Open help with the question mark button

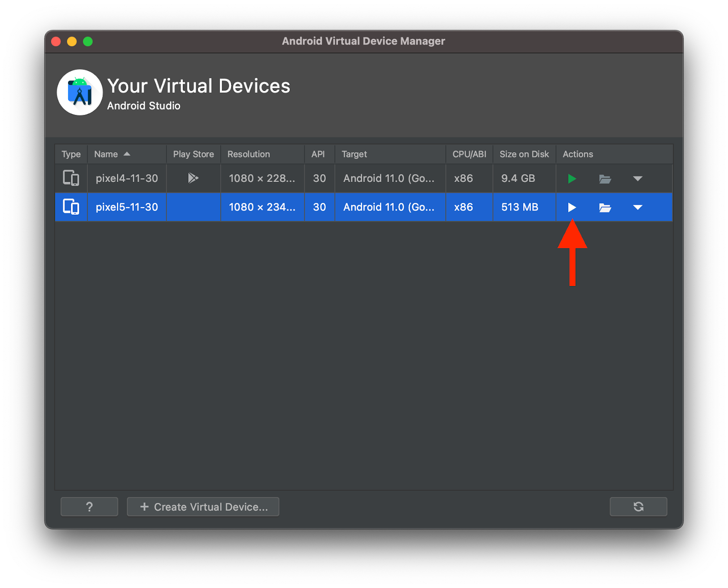89,507
